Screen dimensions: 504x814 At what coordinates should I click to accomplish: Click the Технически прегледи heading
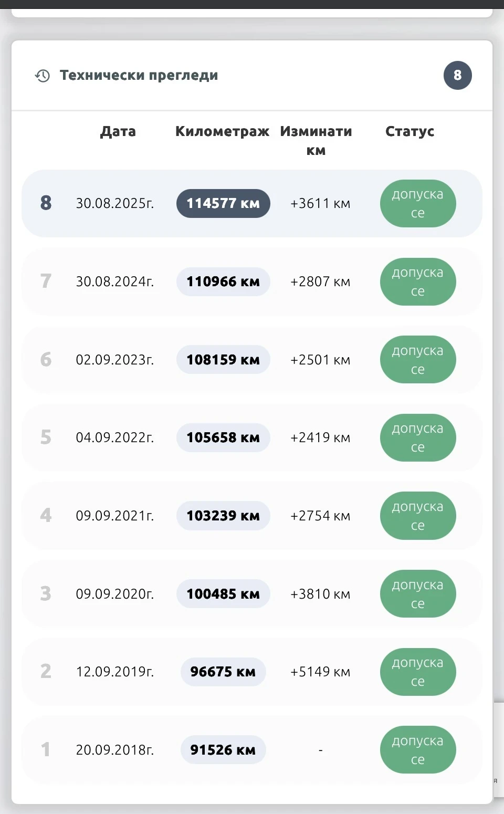[139, 76]
